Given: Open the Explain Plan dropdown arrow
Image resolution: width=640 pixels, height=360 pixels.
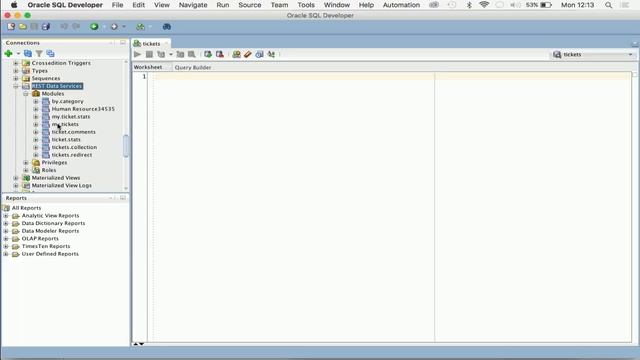Looking at the screenshot, I should click(171, 54).
